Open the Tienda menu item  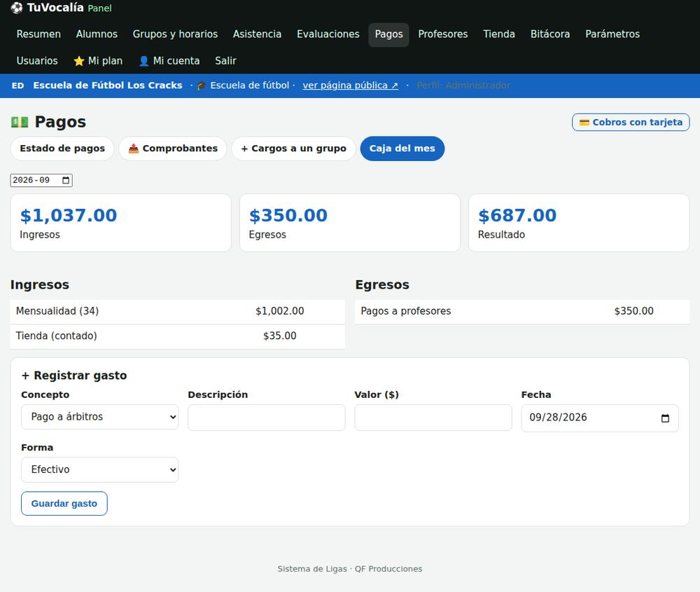point(499,34)
